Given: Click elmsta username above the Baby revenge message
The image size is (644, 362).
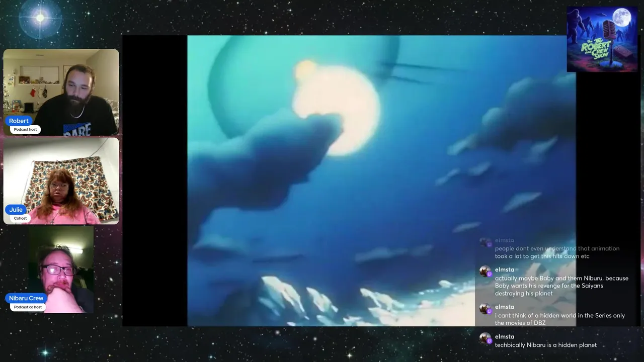Looking at the screenshot, I should coord(505,269).
